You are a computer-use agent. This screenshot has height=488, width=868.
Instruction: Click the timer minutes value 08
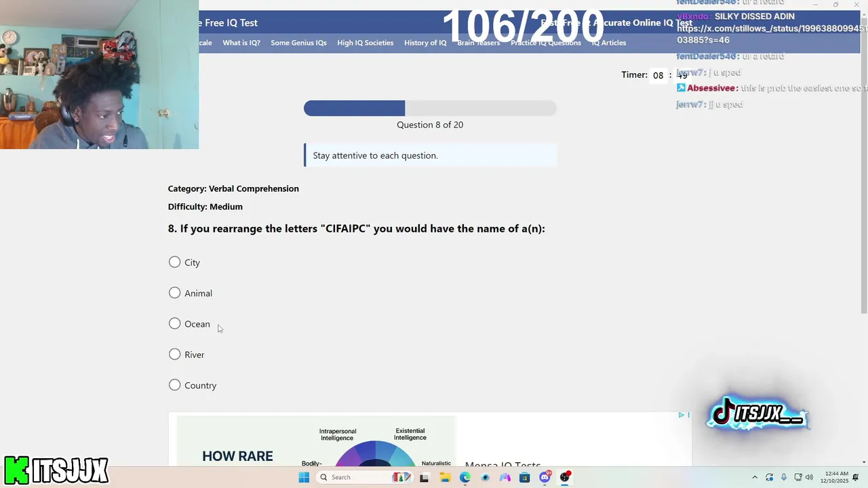(x=658, y=75)
